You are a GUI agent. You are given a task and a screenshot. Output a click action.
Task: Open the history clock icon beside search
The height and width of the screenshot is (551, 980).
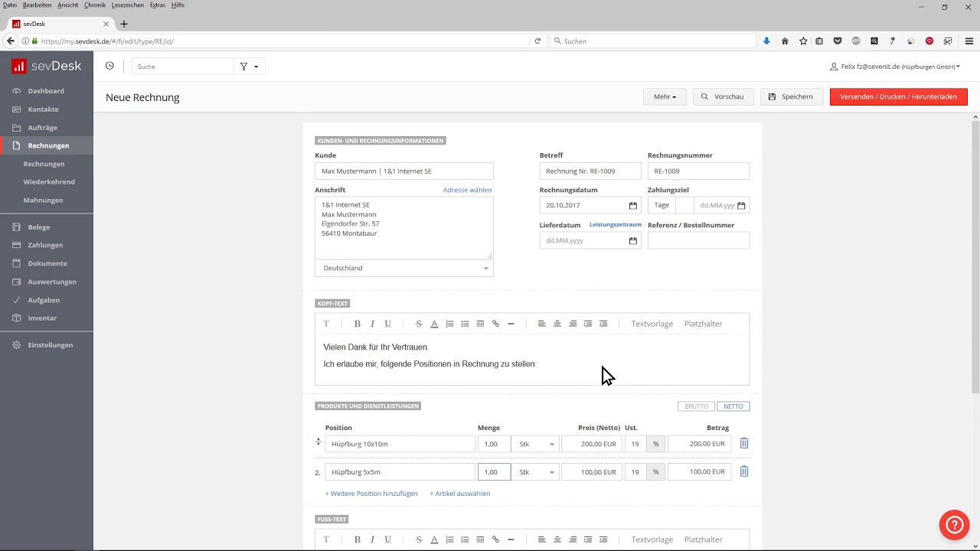109,66
